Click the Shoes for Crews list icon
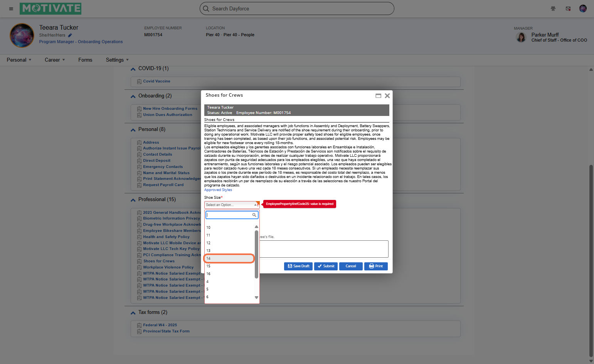 (x=139, y=261)
